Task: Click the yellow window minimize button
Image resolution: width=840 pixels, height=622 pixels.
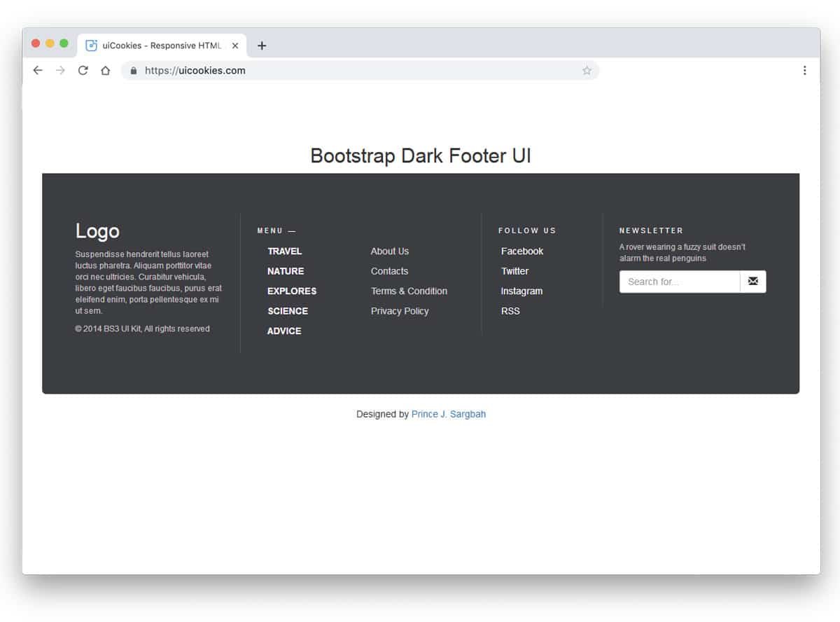Action: (x=50, y=43)
